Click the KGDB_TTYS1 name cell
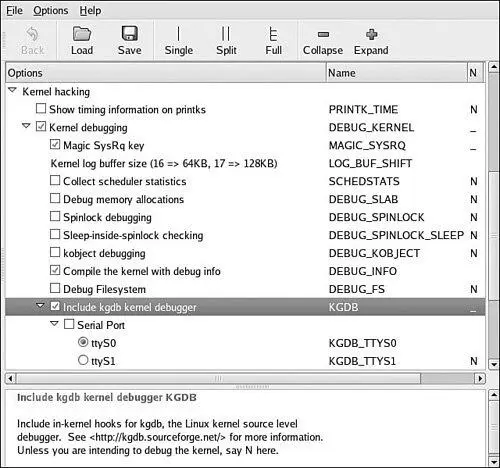 tap(362, 361)
